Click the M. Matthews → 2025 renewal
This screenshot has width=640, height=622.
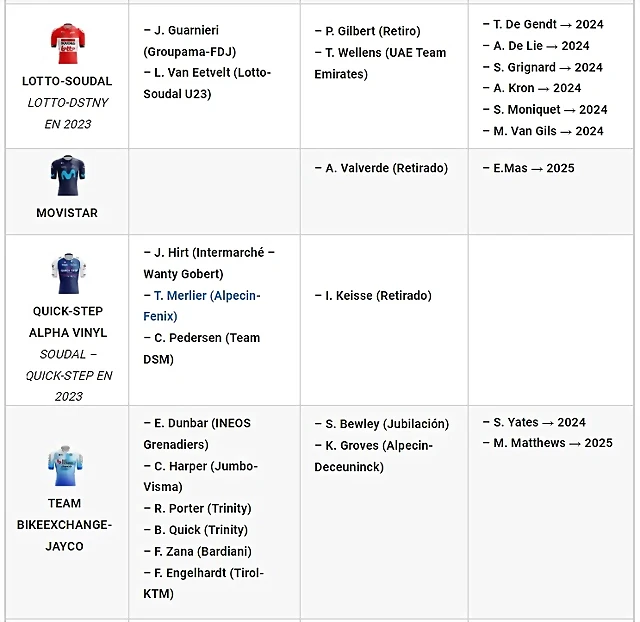pyautogui.click(x=547, y=443)
